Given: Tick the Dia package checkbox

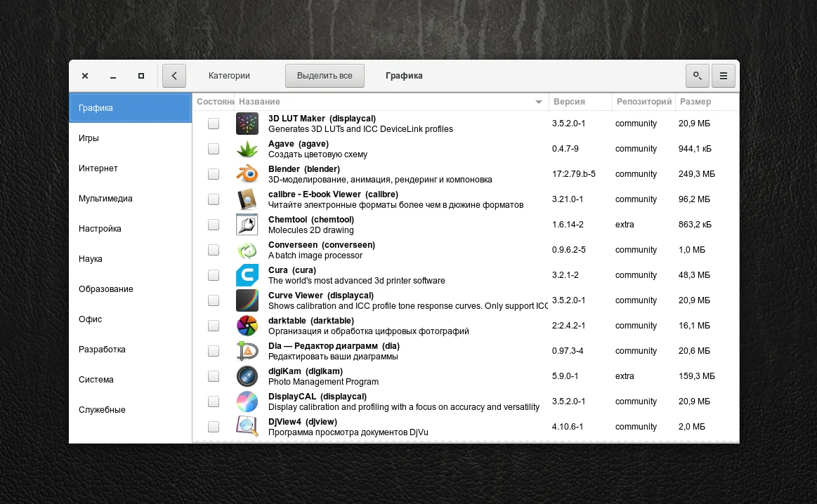Looking at the screenshot, I should point(214,351).
